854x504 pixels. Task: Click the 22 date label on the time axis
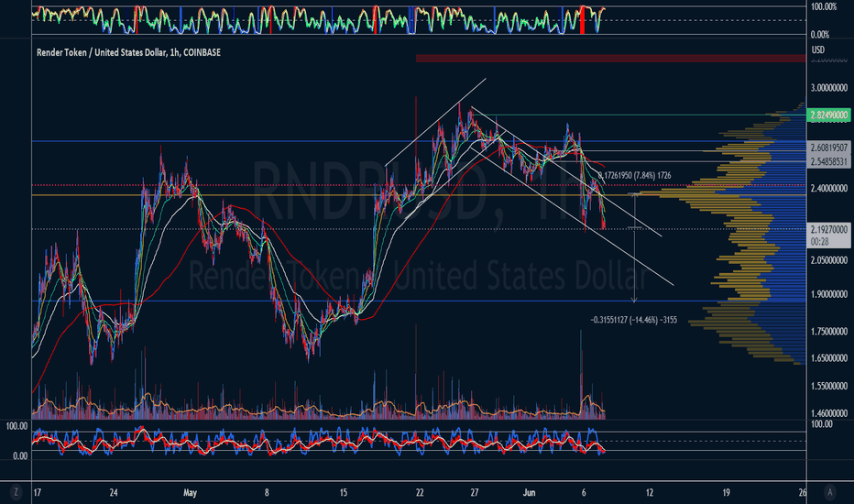(x=420, y=493)
